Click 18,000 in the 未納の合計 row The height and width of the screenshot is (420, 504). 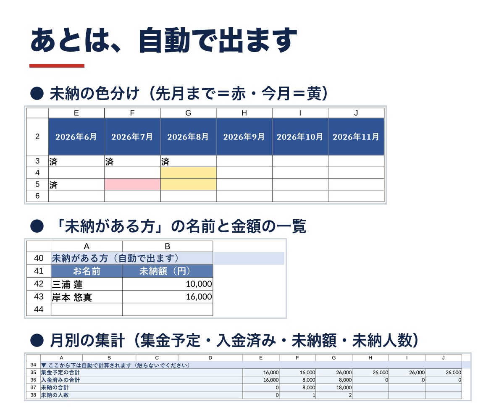click(334, 388)
